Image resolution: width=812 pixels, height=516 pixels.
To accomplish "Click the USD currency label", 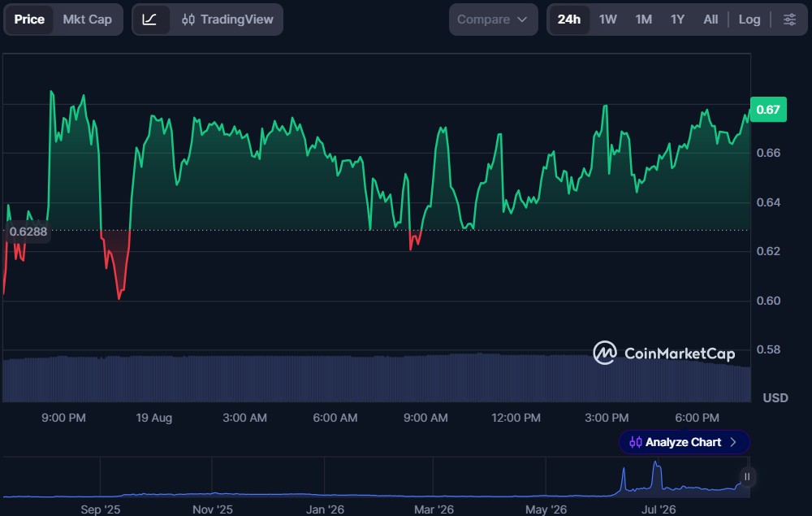I will click(775, 398).
